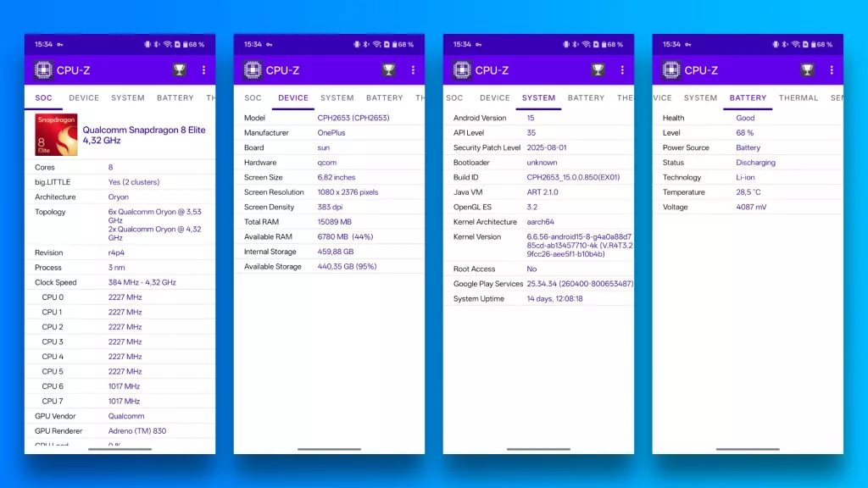The width and height of the screenshot is (868, 488).
Task: Tap the CPU-Z chip logo in the second screen
Action: [x=253, y=70]
